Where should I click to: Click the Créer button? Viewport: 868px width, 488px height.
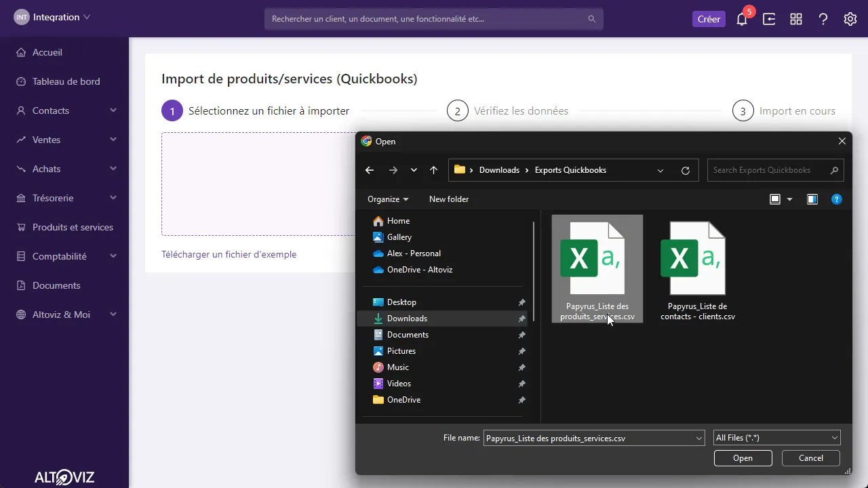click(709, 19)
